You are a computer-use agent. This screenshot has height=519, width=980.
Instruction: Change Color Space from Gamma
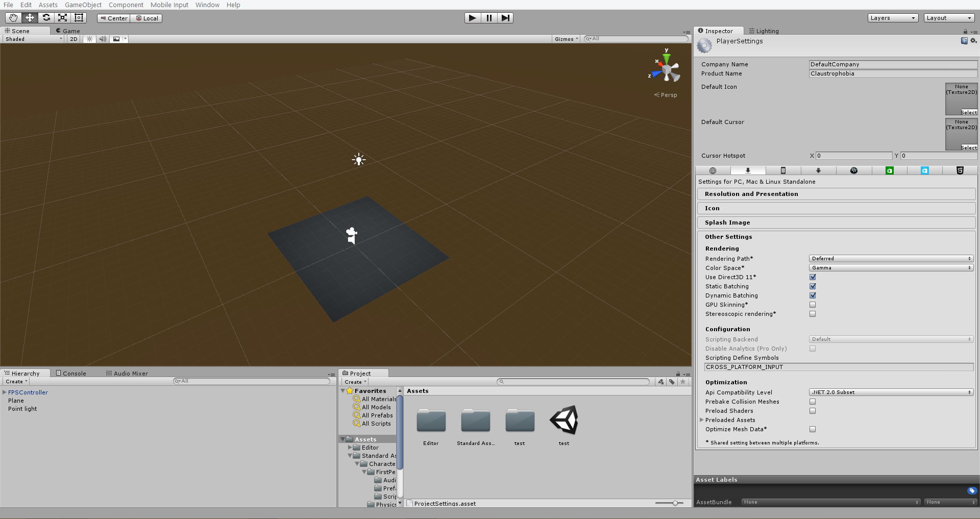click(891, 267)
